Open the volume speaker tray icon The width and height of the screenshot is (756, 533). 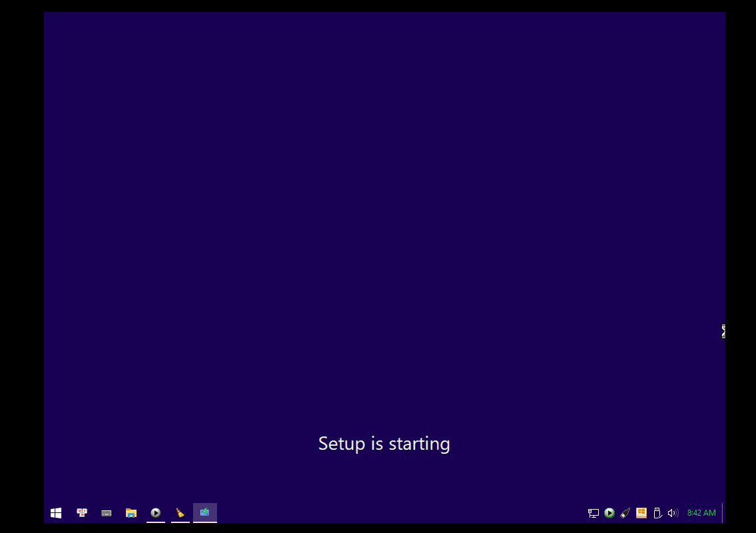click(x=673, y=513)
